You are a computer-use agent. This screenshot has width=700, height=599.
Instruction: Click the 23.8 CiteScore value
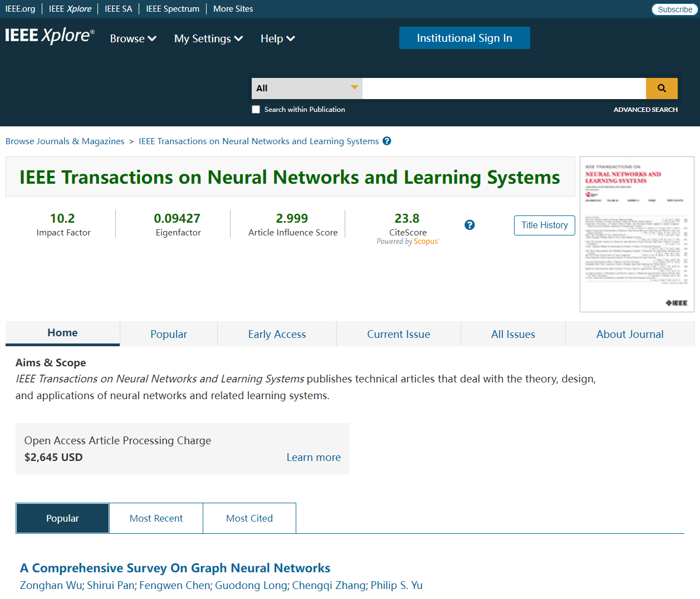(x=407, y=218)
